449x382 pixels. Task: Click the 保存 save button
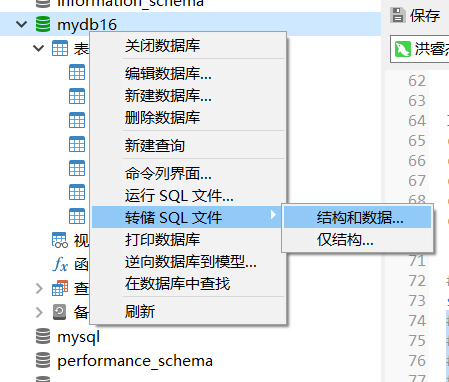(x=415, y=16)
